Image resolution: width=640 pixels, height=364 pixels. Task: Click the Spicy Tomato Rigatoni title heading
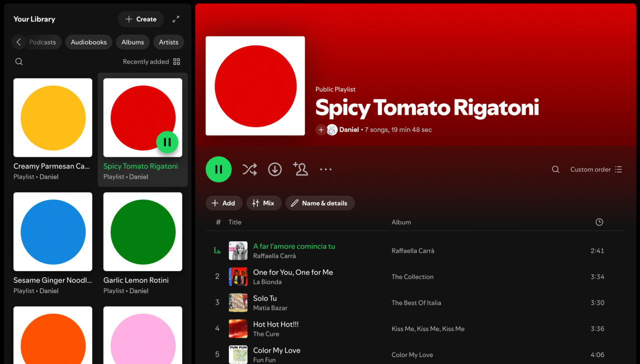click(427, 108)
